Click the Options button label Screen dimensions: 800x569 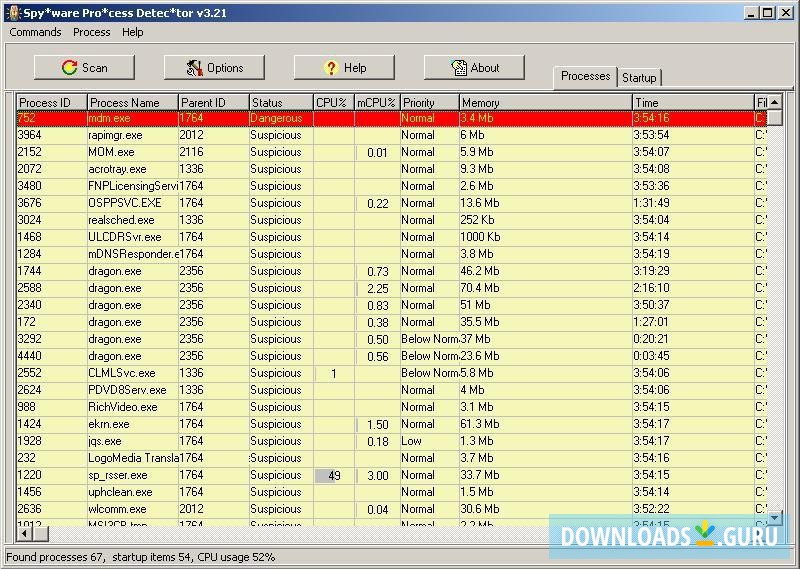[x=225, y=68]
